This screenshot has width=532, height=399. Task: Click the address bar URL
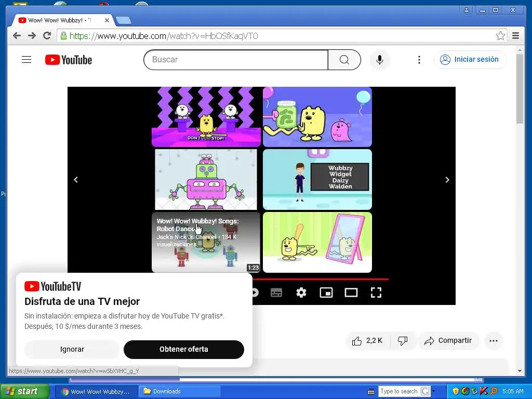tap(164, 36)
